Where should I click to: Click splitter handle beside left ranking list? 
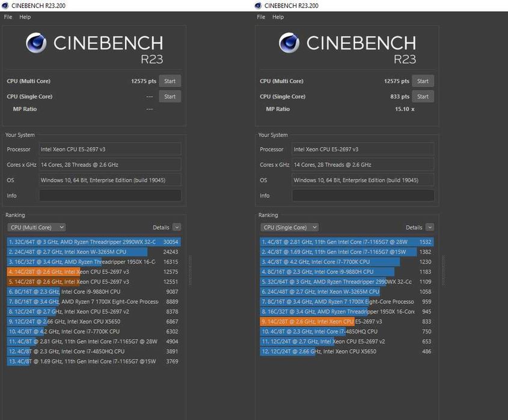click(x=190, y=270)
